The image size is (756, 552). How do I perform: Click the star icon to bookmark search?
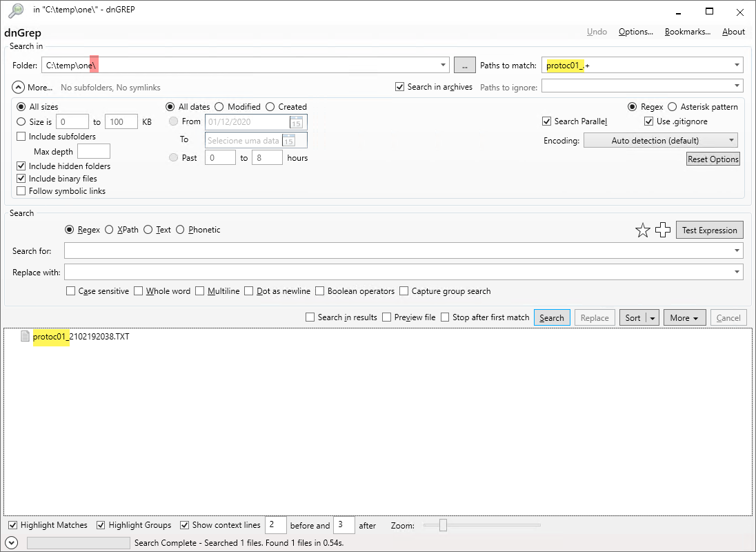coord(643,230)
